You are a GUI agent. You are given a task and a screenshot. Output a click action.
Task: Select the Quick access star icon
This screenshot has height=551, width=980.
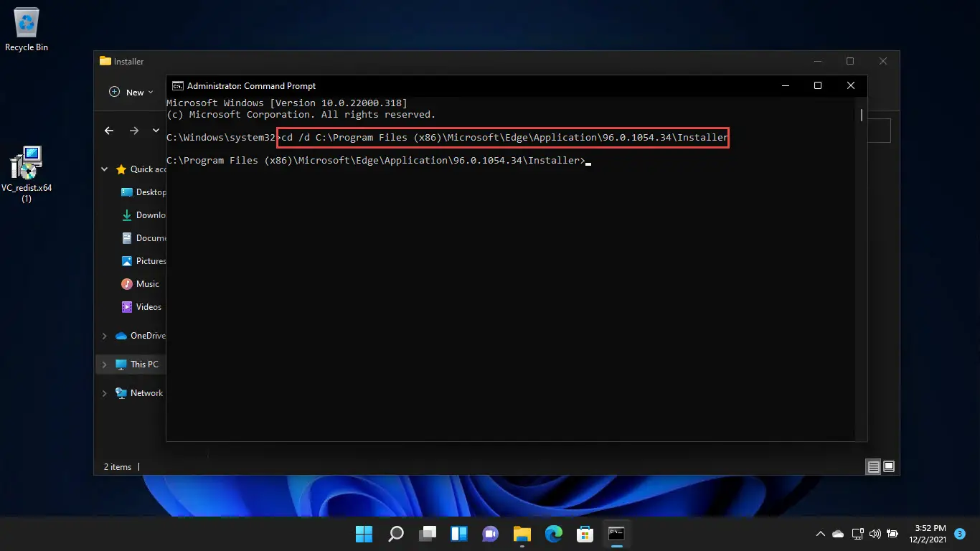pyautogui.click(x=121, y=169)
